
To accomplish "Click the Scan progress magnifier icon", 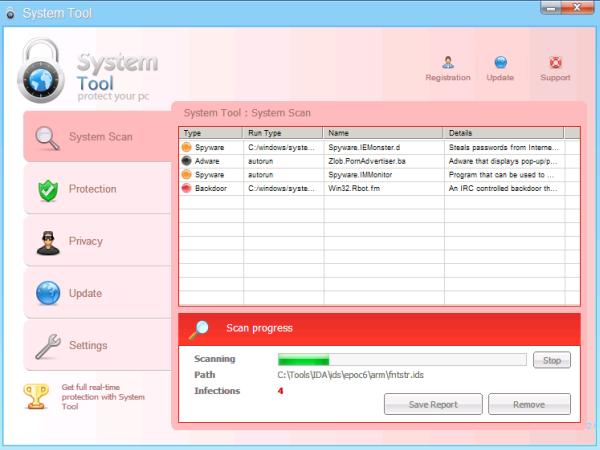I will [x=199, y=330].
